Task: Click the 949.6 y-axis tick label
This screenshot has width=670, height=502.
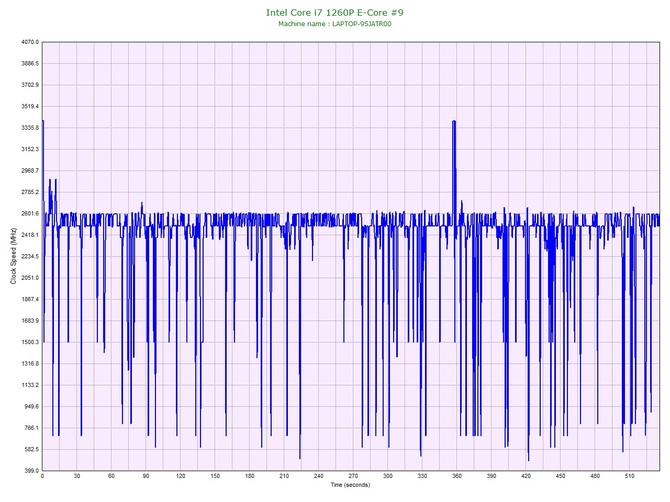Action: 31,406
